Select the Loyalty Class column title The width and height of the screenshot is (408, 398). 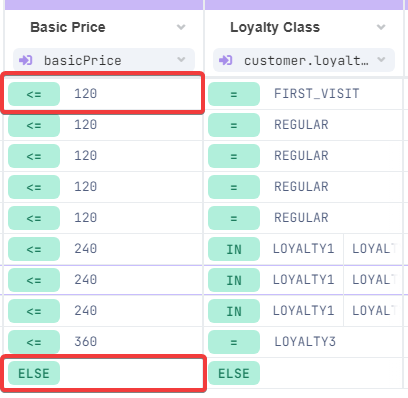tap(275, 27)
